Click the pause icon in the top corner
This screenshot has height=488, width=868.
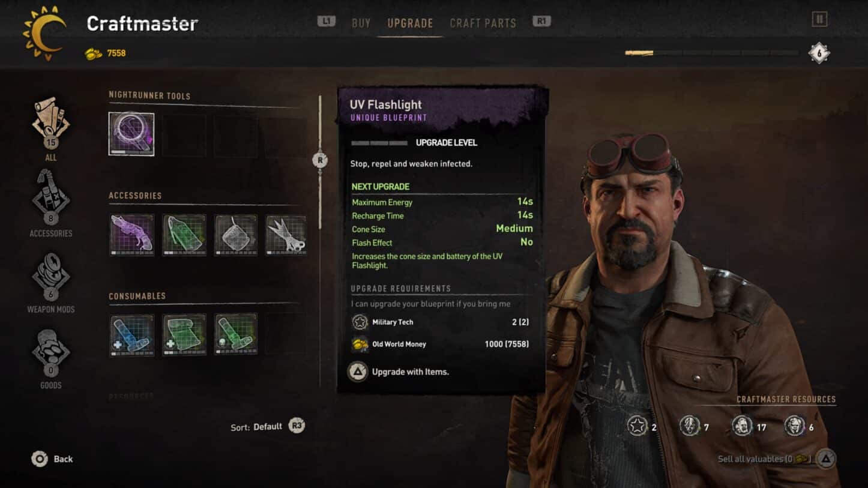click(819, 19)
